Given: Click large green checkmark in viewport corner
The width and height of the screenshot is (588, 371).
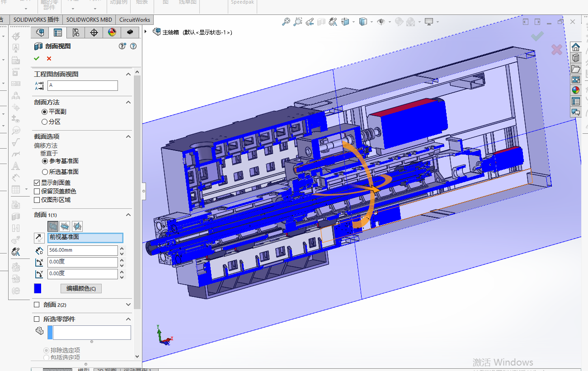Looking at the screenshot, I should [537, 36].
